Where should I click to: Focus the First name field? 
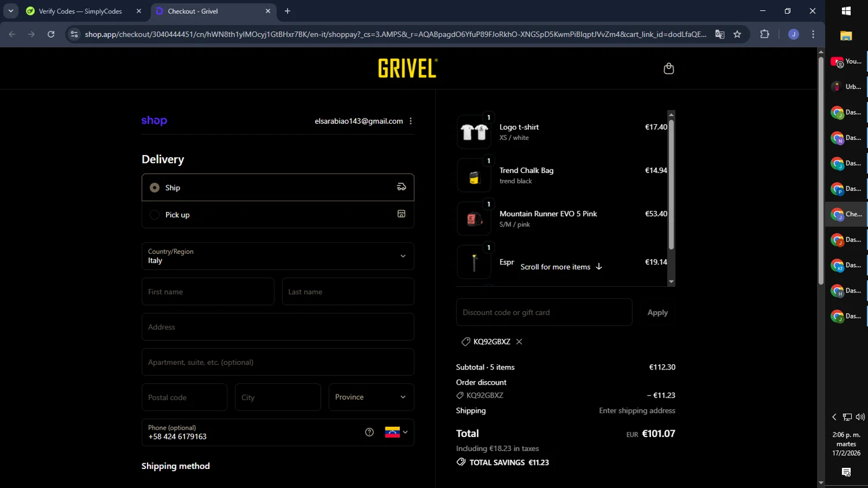(208, 291)
